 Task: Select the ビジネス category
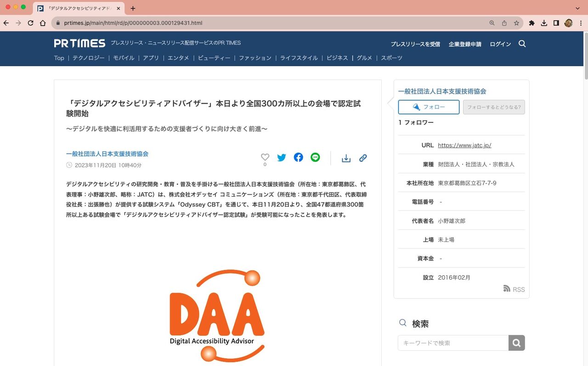click(x=337, y=58)
